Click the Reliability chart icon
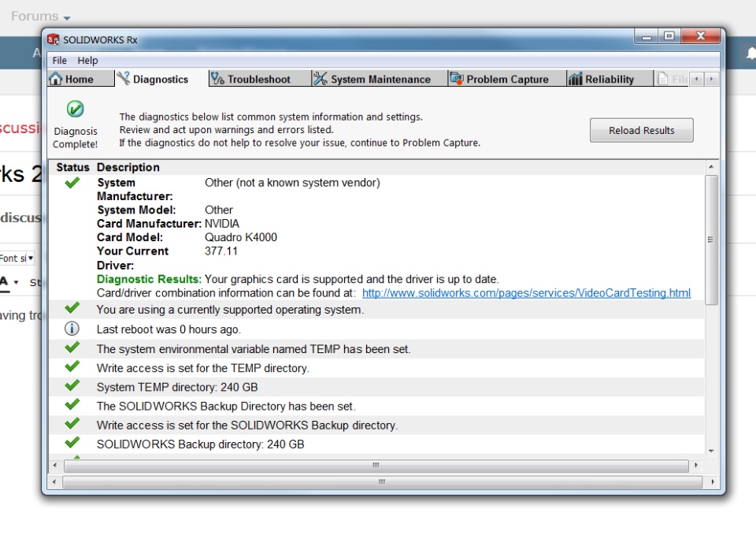This screenshot has width=756, height=554. 575,79
